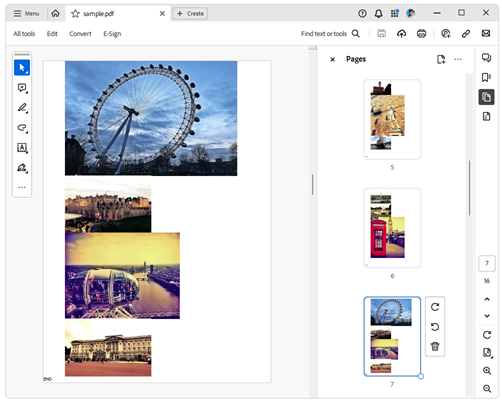Click Find text or tools search
Viewport: 502px width, 403px height.
click(x=330, y=34)
